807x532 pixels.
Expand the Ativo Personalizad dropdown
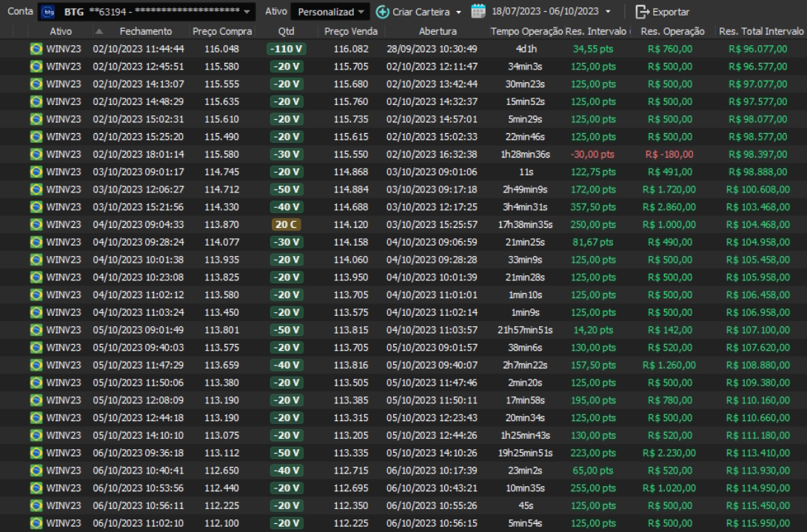(x=361, y=12)
